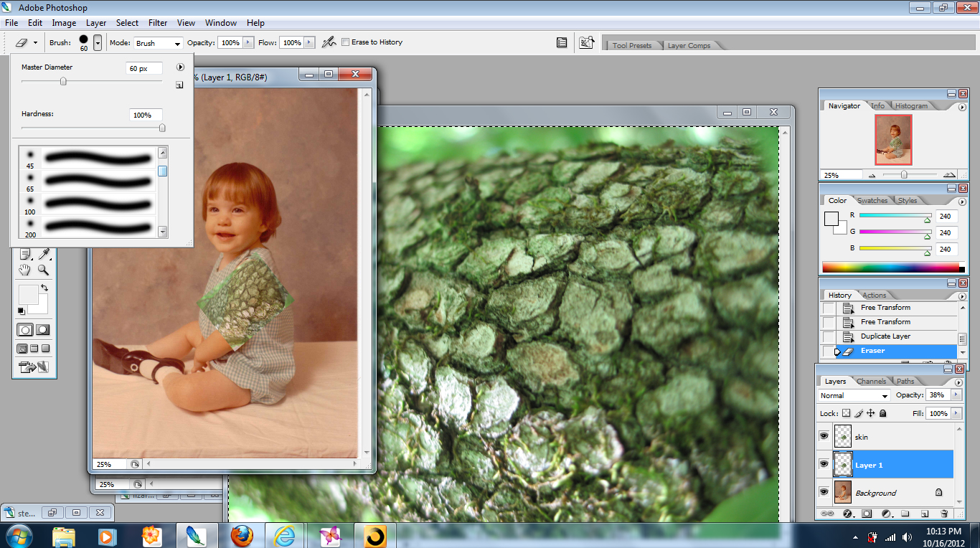The width and height of the screenshot is (980, 548).
Task: Choose Full Screen Mode with menu bar
Action: coord(34,349)
